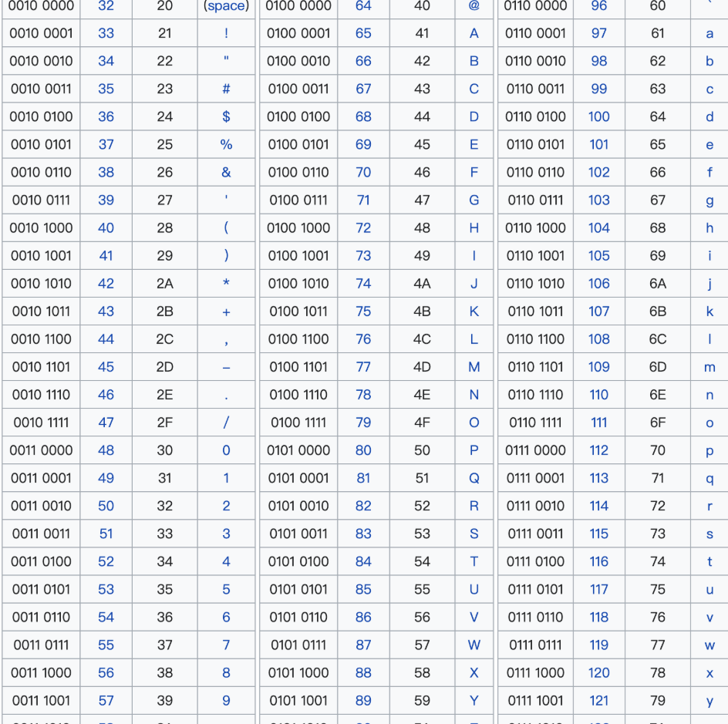Select binary cell 0010 0001
This screenshot has height=724, width=728.
click(x=41, y=33)
